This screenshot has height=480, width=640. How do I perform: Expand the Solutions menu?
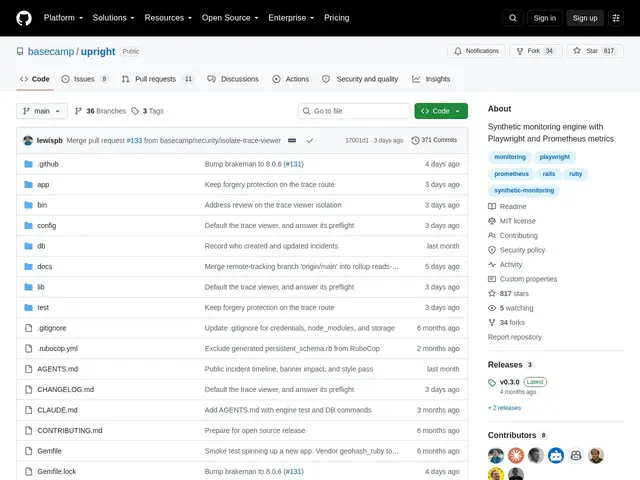113,18
